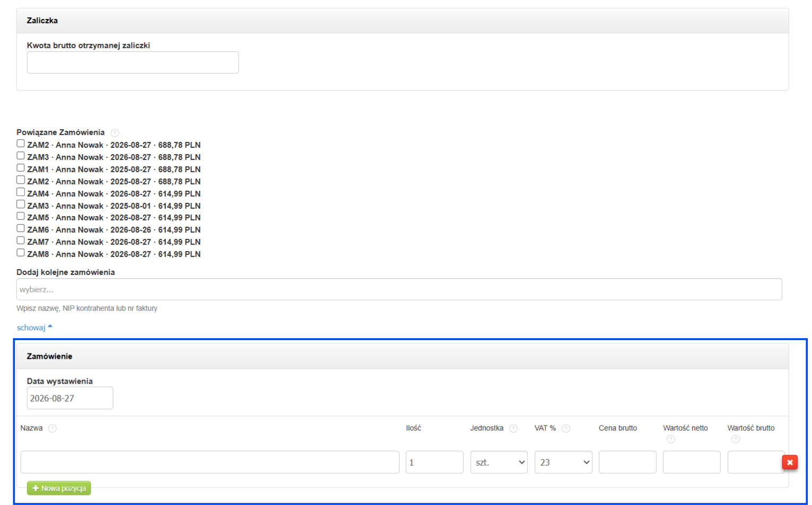Click help icon under Wartość netto
Viewport: 812px width, 505px height.
[x=671, y=439]
